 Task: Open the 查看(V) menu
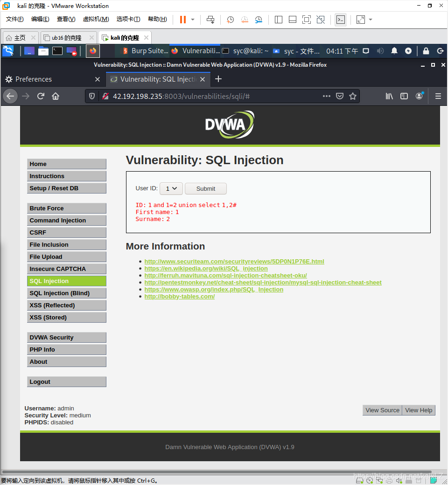66,19
